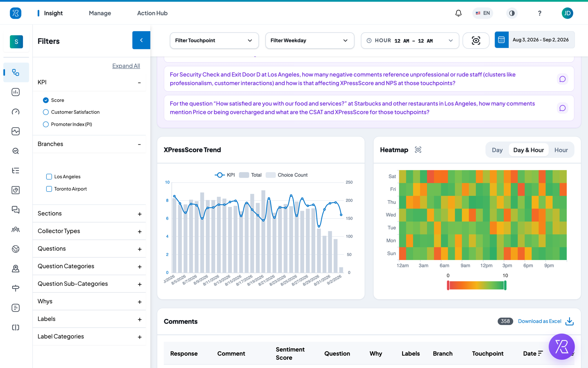588x368 pixels.
Task: Click the download arrow icon in Comments
Action: [x=570, y=321]
